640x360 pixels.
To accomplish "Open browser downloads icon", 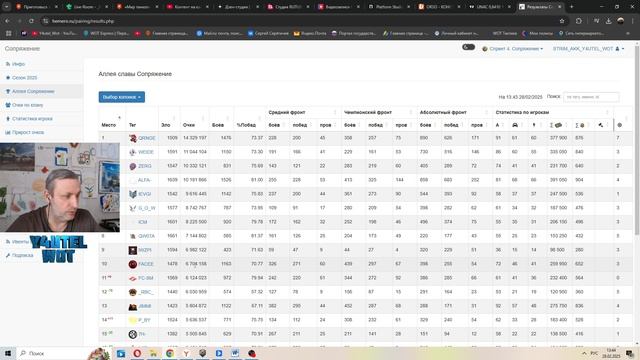I will point(608,21).
